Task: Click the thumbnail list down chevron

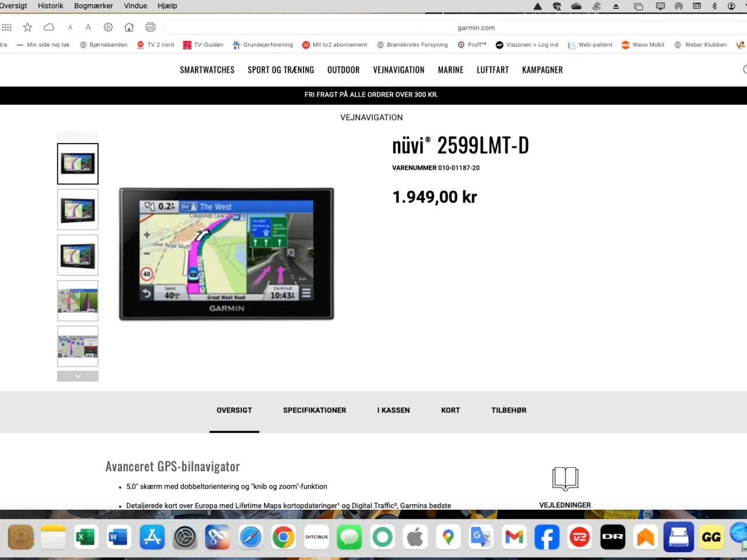Action: 78,376
